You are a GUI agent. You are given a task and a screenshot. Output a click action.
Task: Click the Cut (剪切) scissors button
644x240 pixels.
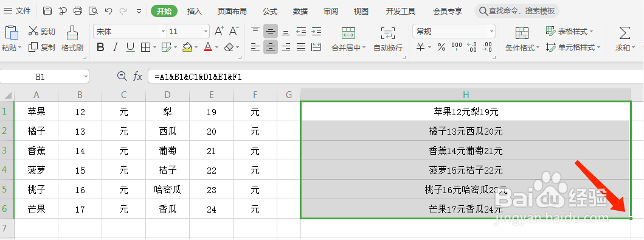(x=41, y=31)
